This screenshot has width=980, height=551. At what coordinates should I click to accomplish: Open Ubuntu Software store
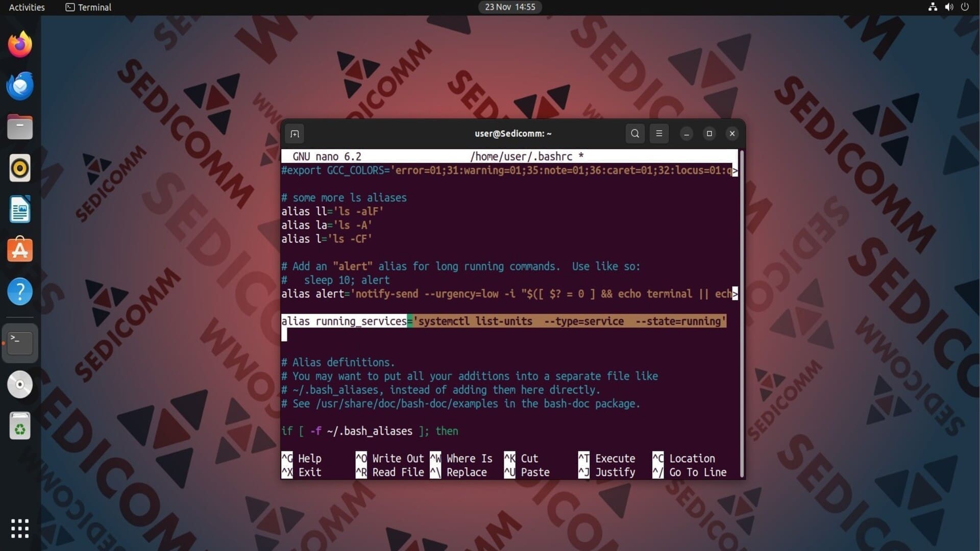(20, 250)
